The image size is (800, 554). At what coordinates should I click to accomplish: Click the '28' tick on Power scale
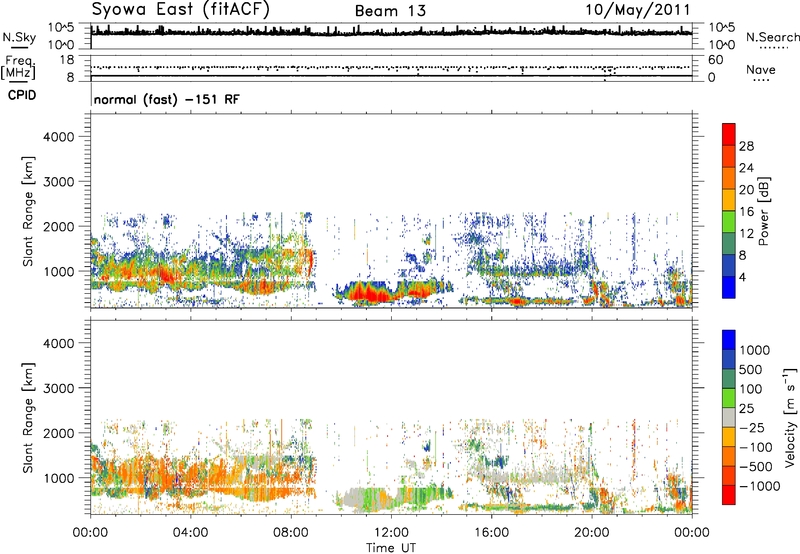(746, 146)
